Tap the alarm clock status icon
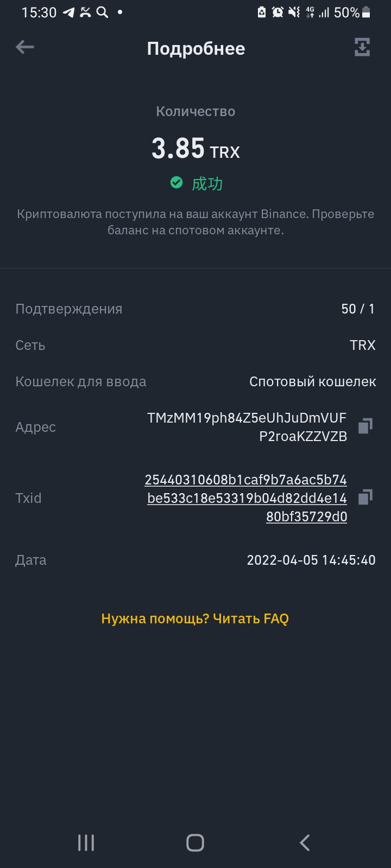 (278, 12)
